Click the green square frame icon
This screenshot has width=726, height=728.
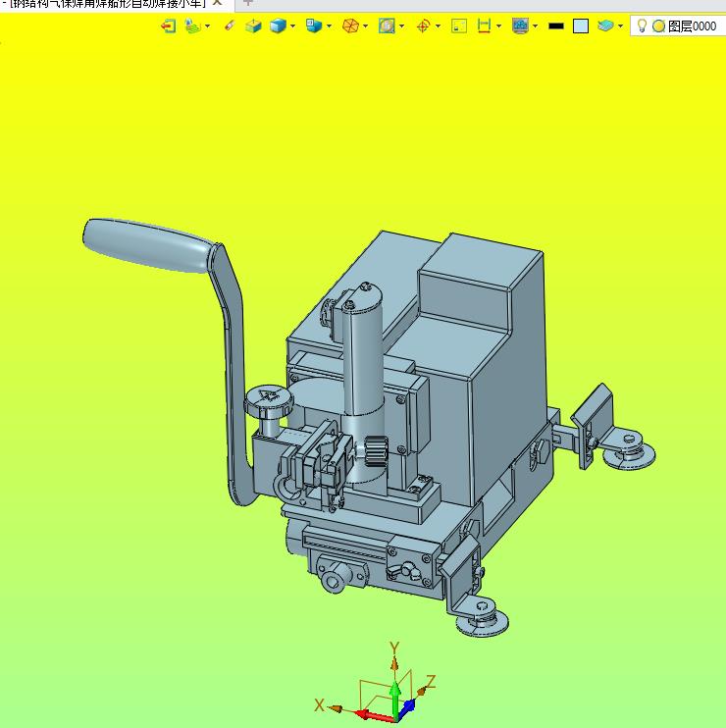(459, 26)
